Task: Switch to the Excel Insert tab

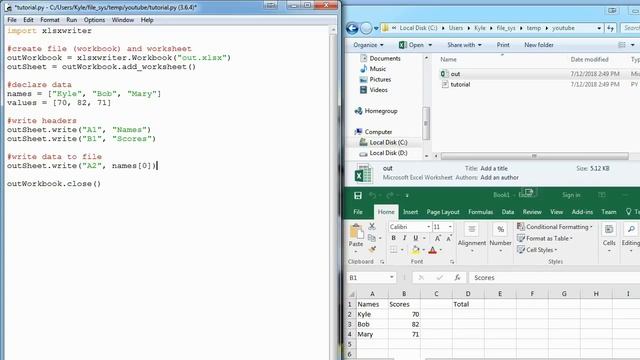Action: 410,212
